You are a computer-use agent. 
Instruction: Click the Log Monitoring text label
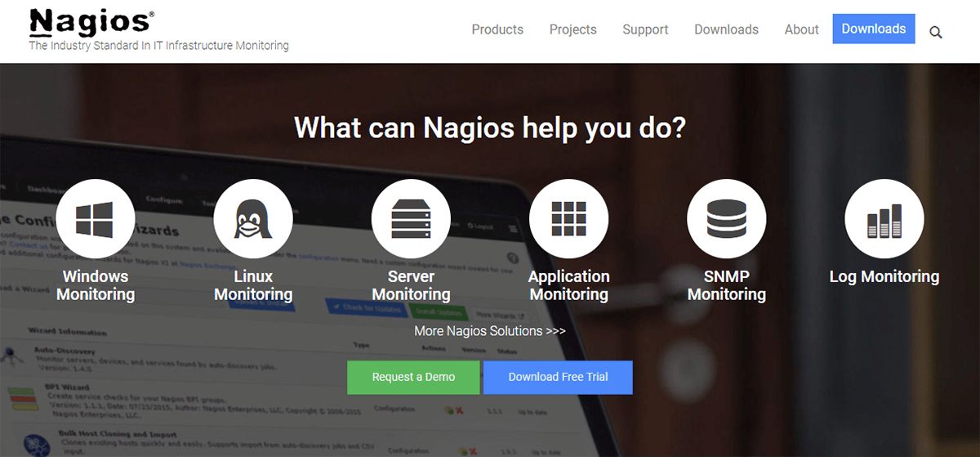click(884, 276)
